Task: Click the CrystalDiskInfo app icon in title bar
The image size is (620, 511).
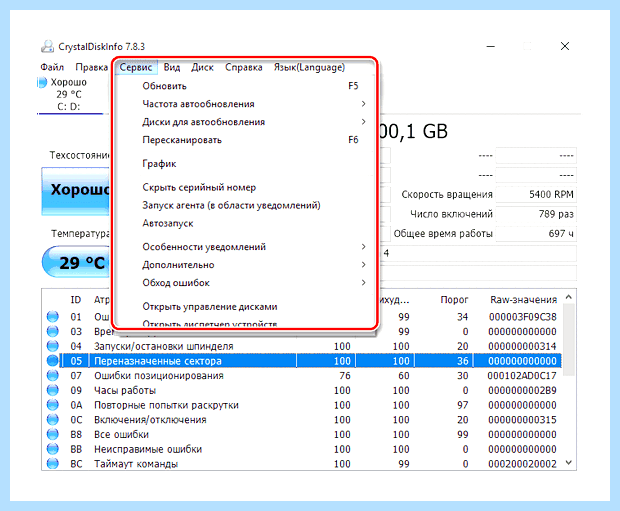Action: pos(47,46)
